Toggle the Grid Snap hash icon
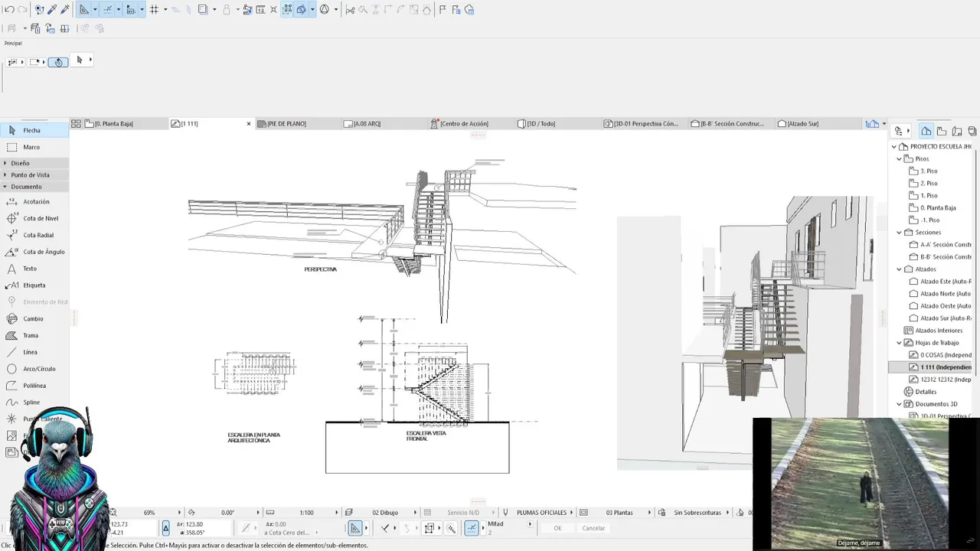980x551 pixels. coord(154,10)
